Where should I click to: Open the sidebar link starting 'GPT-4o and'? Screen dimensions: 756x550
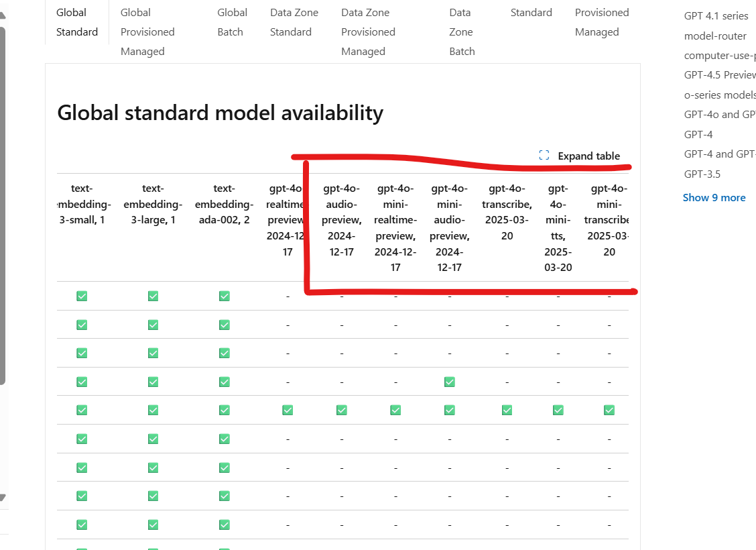[719, 114]
